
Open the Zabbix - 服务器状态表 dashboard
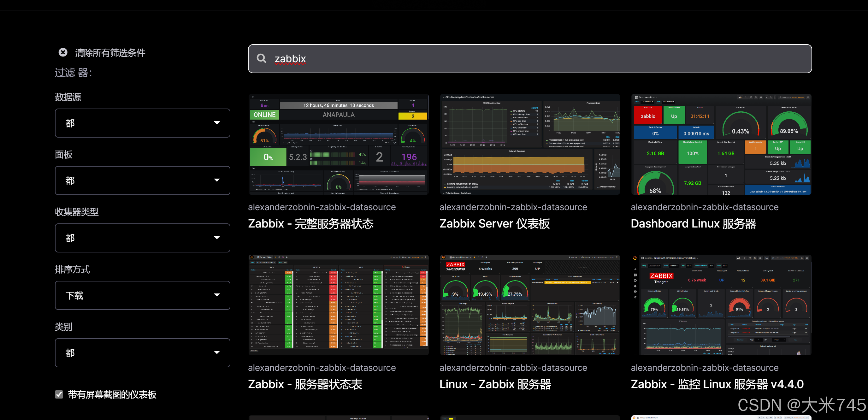coord(305,384)
